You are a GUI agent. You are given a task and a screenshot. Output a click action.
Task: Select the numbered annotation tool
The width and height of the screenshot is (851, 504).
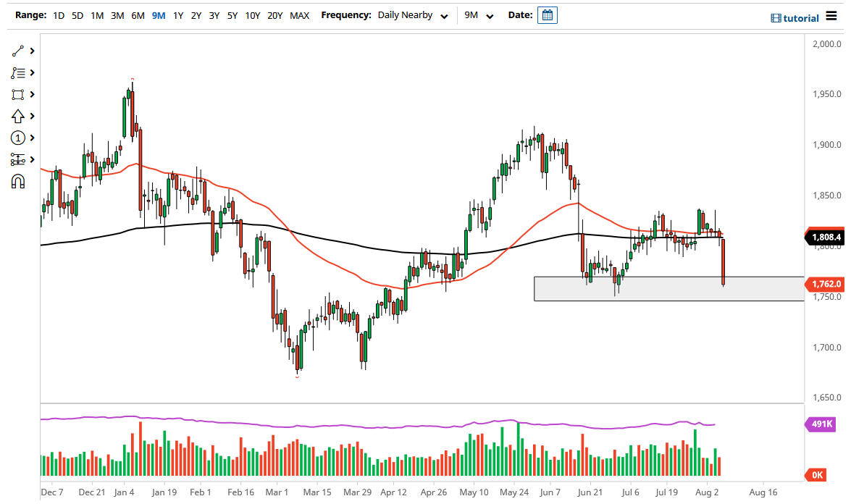18,138
